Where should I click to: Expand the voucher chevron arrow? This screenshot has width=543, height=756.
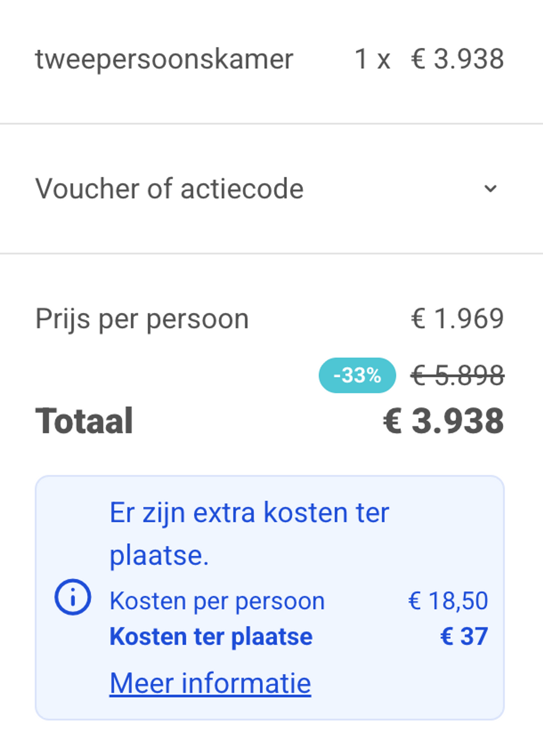(x=490, y=189)
